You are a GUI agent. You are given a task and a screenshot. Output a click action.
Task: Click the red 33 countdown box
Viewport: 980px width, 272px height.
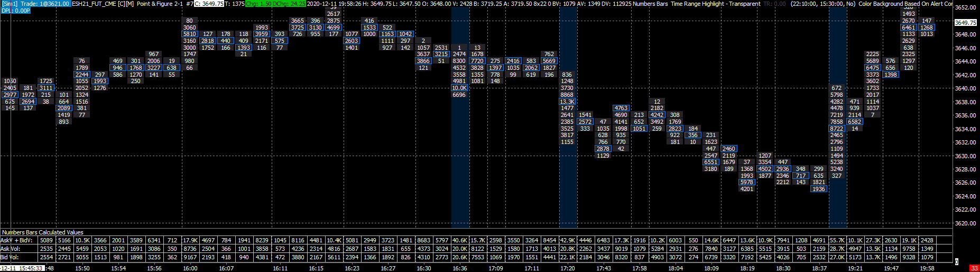(x=974, y=268)
